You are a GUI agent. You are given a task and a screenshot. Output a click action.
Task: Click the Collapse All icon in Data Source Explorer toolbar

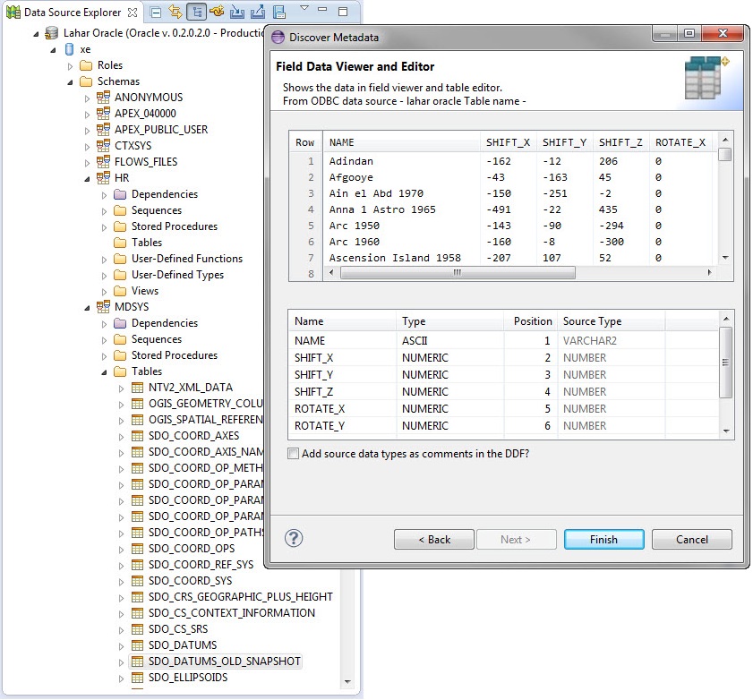[154, 11]
